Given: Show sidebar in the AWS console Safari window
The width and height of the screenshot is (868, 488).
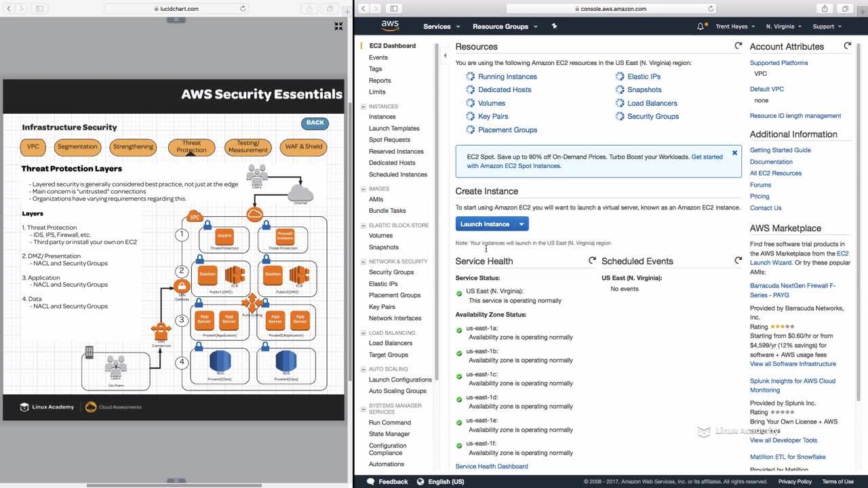Looking at the screenshot, I should point(394,9).
